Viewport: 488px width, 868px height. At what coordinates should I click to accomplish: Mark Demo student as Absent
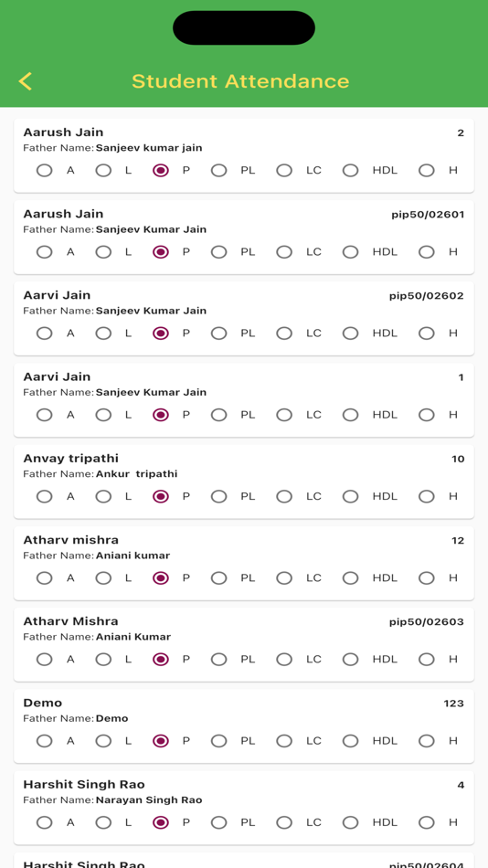coord(44,741)
